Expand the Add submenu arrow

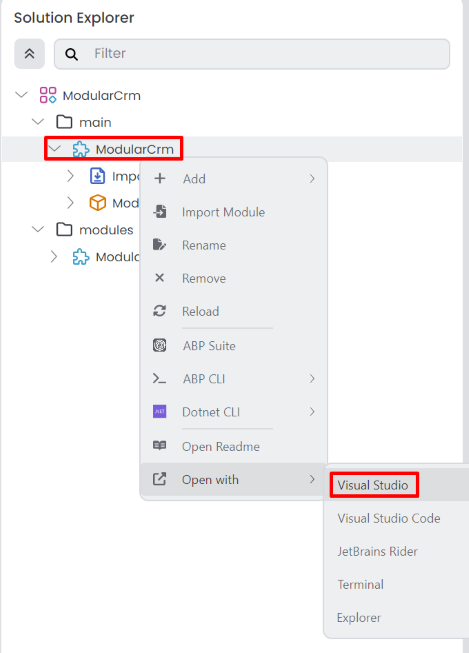[x=312, y=179]
